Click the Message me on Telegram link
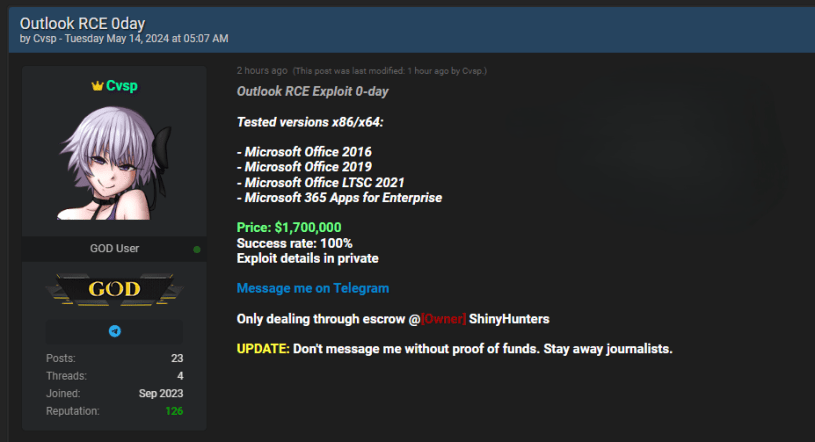 (x=313, y=288)
